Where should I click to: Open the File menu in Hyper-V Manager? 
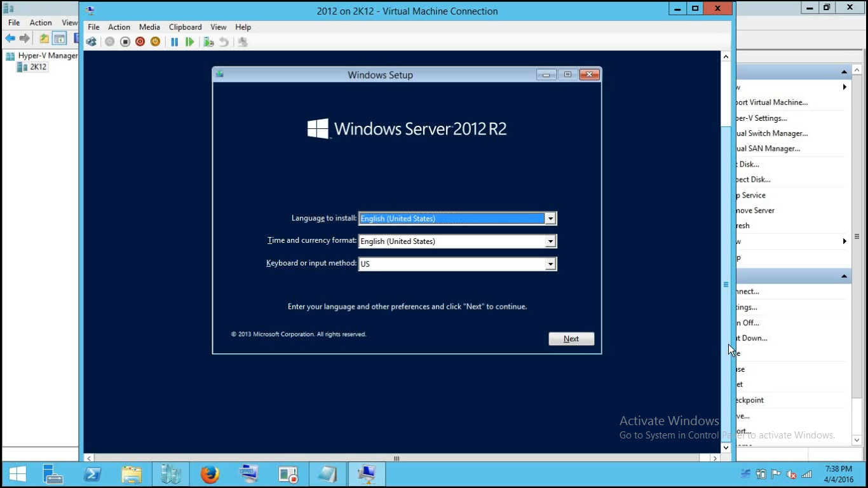click(x=13, y=22)
